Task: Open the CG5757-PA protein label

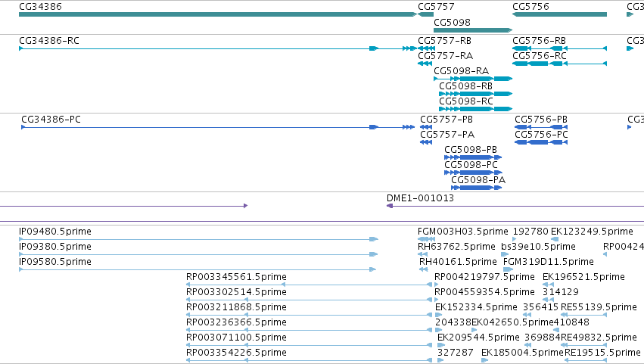Action: click(x=447, y=135)
